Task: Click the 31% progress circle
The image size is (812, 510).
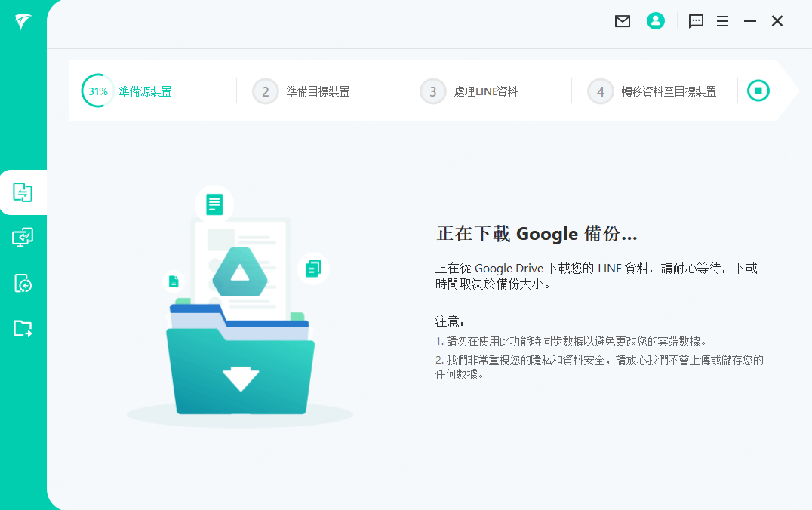Action: click(x=97, y=91)
